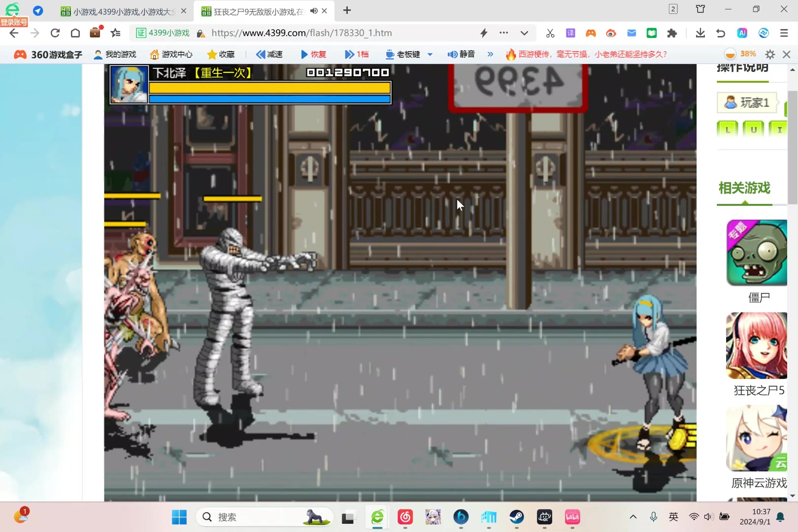This screenshot has height=532, width=798.
Task: Click the favorites star icon
Action: tap(115, 33)
